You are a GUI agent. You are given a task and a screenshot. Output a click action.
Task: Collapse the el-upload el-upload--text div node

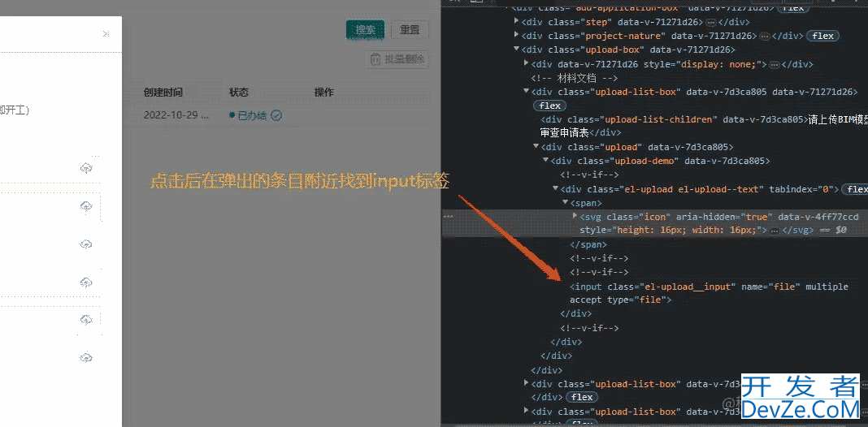(555, 188)
